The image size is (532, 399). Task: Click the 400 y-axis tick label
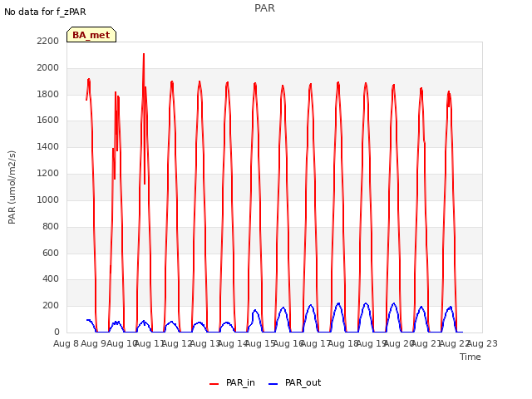pos(51,279)
